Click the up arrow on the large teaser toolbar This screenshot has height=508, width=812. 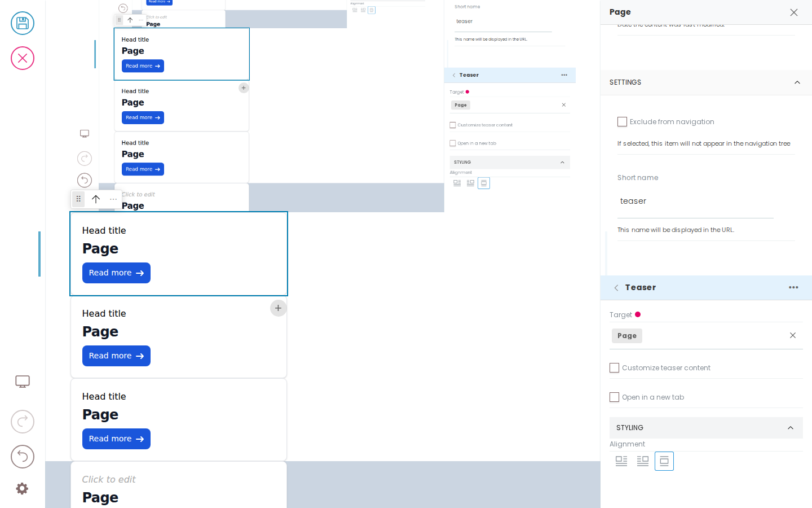96,199
